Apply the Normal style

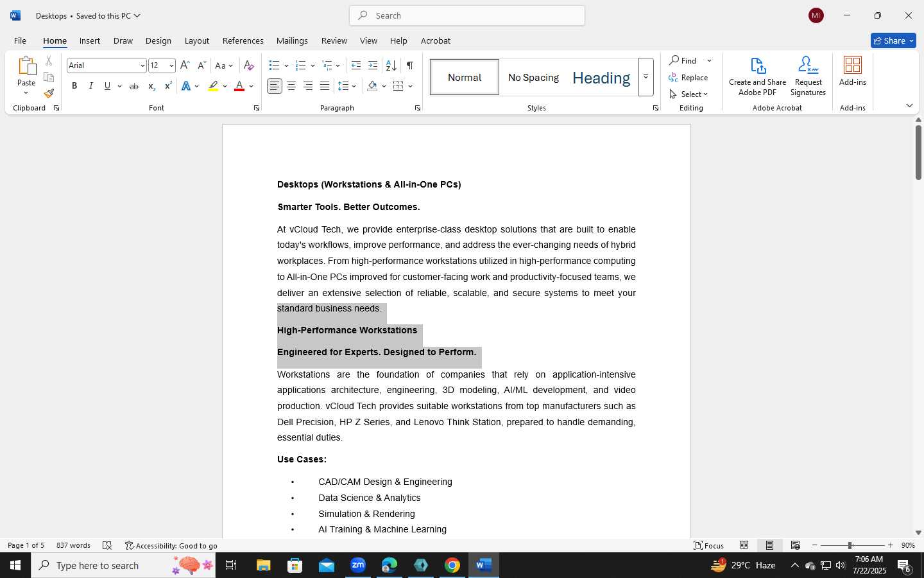465,77
